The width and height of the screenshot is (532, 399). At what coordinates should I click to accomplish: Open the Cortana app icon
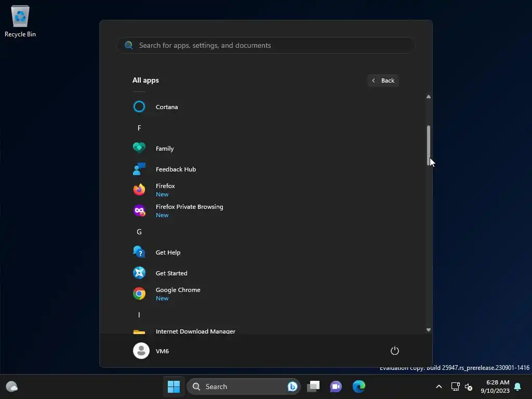(x=139, y=107)
